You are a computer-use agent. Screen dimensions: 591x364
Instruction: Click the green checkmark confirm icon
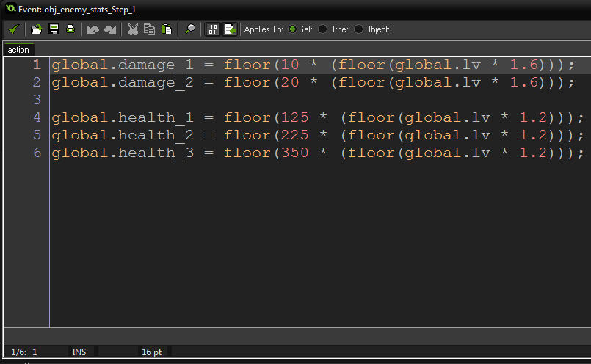point(13,29)
